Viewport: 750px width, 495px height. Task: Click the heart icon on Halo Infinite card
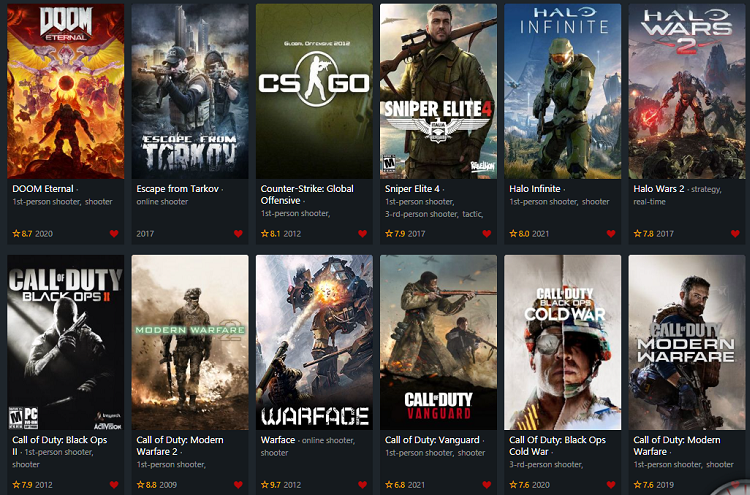(x=611, y=233)
